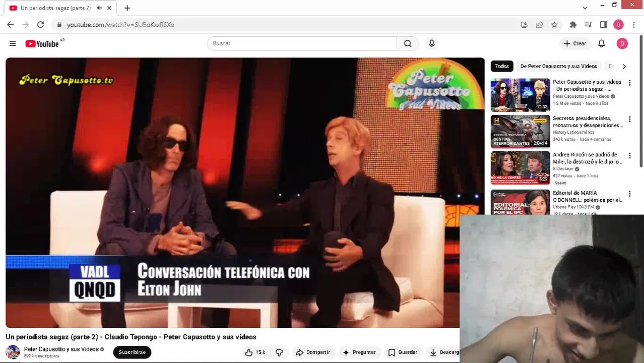Open Chrome profile avatar in toolbar

(618, 24)
